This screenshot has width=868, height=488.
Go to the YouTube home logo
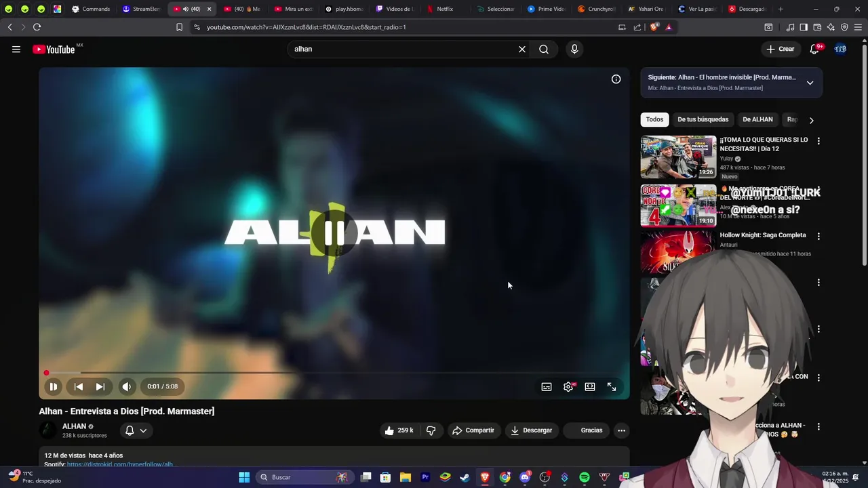[54, 49]
